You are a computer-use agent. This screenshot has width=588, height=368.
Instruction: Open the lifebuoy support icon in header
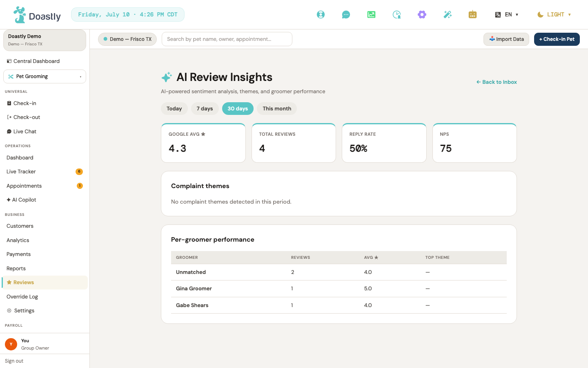tap(321, 15)
